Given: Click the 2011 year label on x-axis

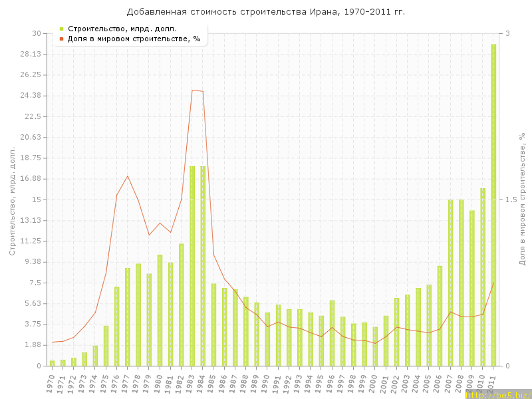Looking at the screenshot, I should pos(493,383).
